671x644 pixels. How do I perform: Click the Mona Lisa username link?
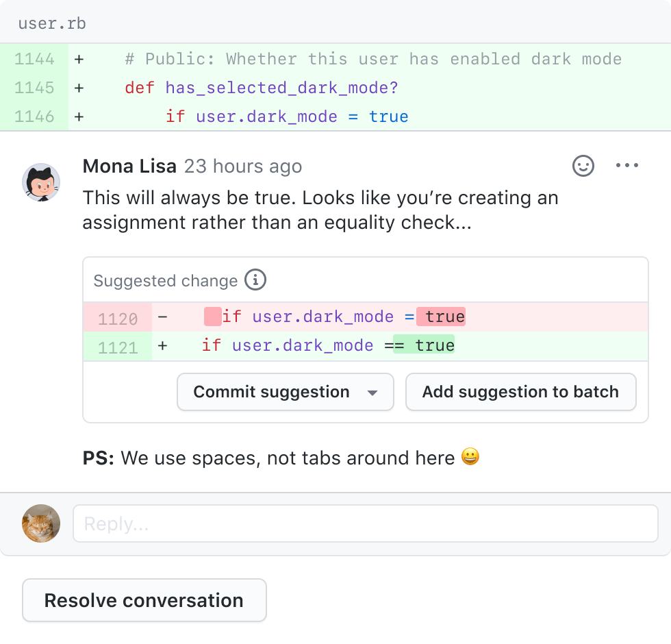pos(129,166)
